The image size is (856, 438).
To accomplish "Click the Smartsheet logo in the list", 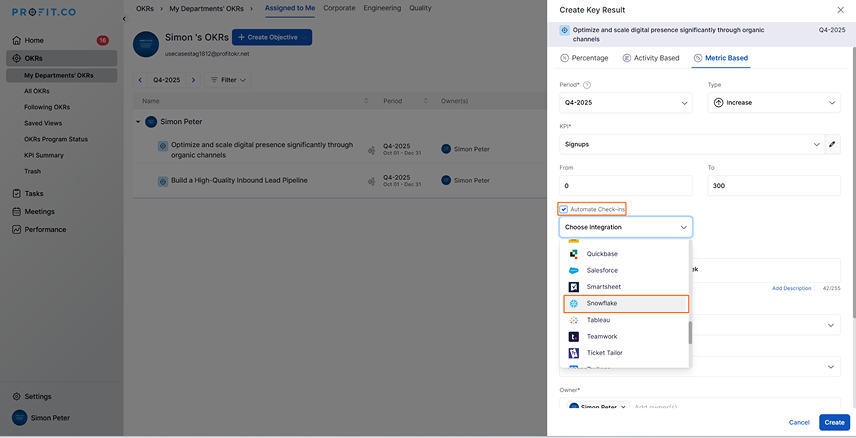I will [574, 287].
